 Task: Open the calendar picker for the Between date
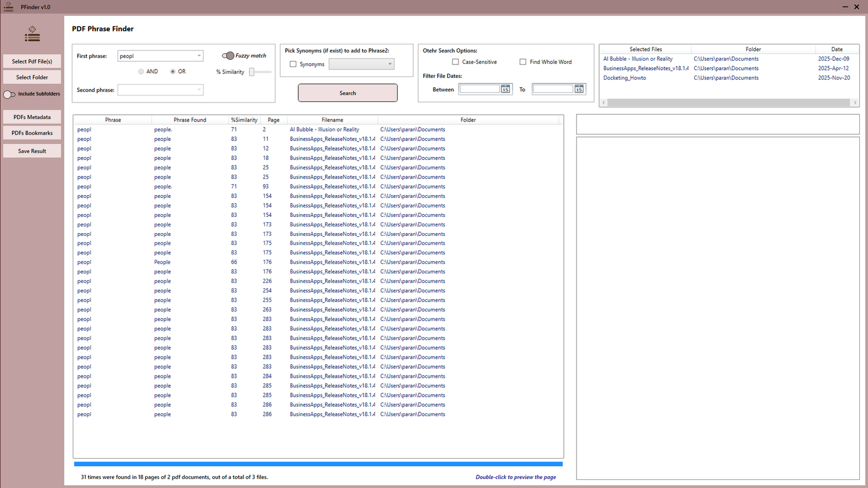pos(506,89)
